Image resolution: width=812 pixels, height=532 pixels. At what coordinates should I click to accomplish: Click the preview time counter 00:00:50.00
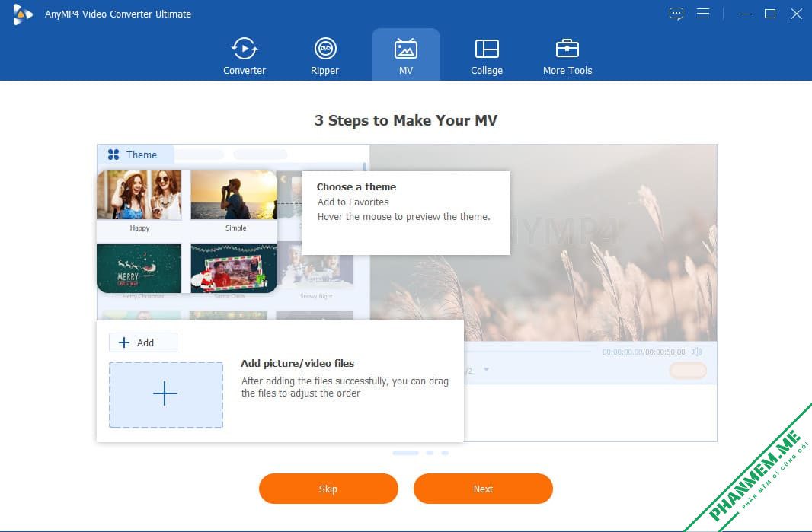666,352
